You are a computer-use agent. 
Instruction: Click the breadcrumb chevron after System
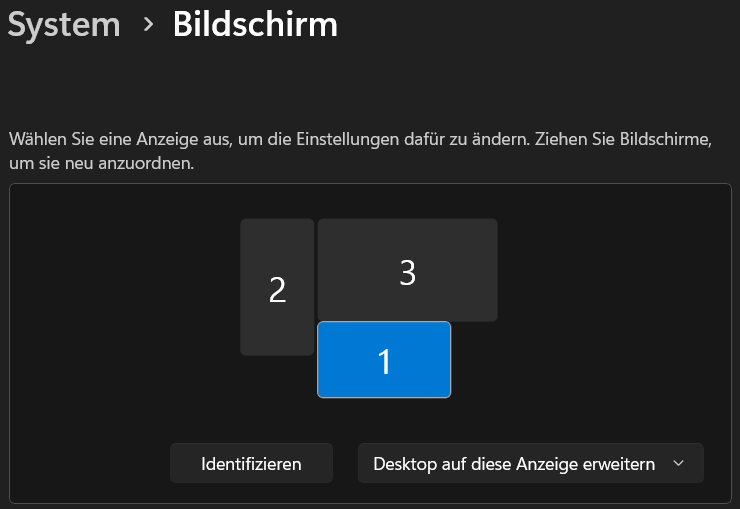148,25
